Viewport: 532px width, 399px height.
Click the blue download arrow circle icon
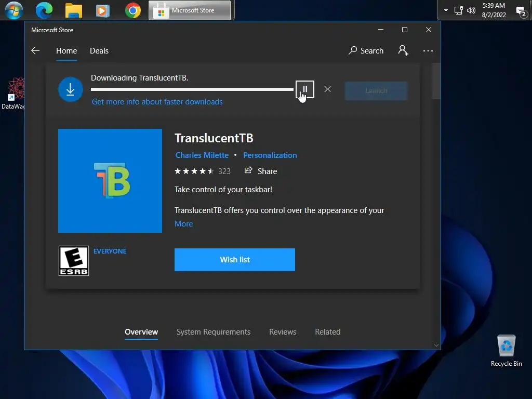point(71,89)
